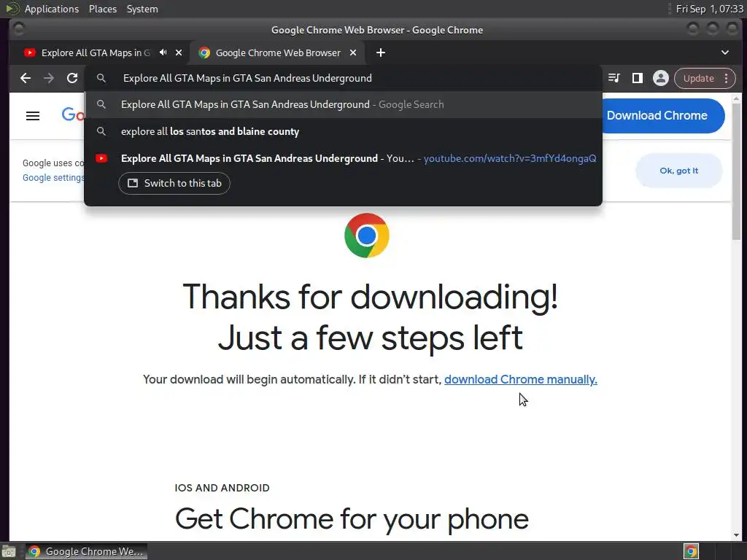This screenshot has width=747, height=560.
Task: Select the YouTube video suggestion row
Action: pyautogui.click(x=343, y=158)
